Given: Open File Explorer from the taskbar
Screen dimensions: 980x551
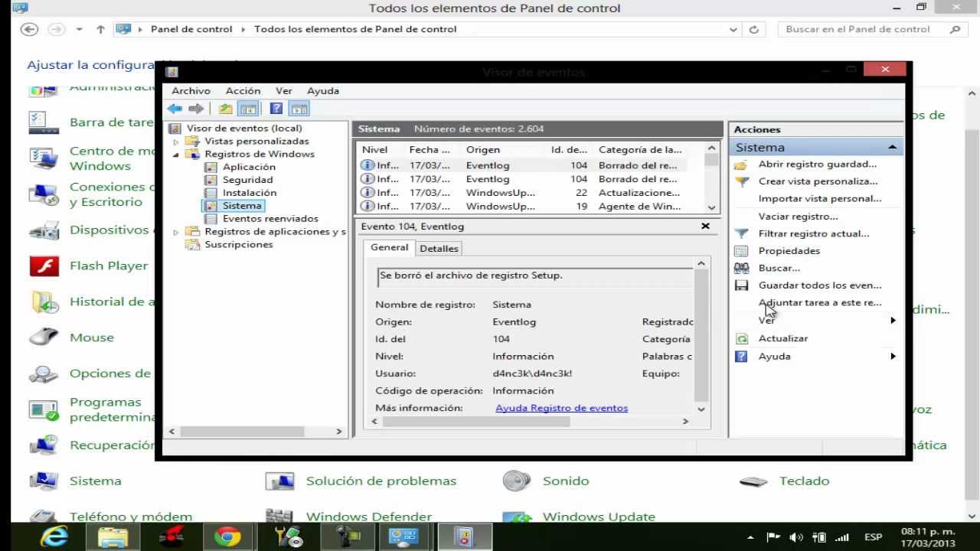Looking at the screenshot, I should coord(113,537).
